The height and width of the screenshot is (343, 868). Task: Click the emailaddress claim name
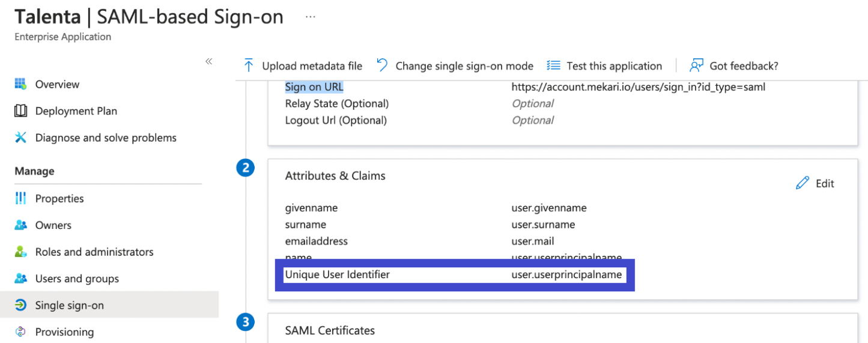(x=317, y=241)
